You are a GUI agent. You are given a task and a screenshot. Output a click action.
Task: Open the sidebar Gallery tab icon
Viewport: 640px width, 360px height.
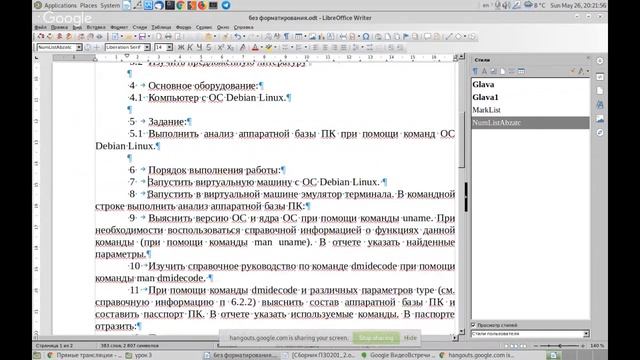pyautogui.click(x=600, y=119)
